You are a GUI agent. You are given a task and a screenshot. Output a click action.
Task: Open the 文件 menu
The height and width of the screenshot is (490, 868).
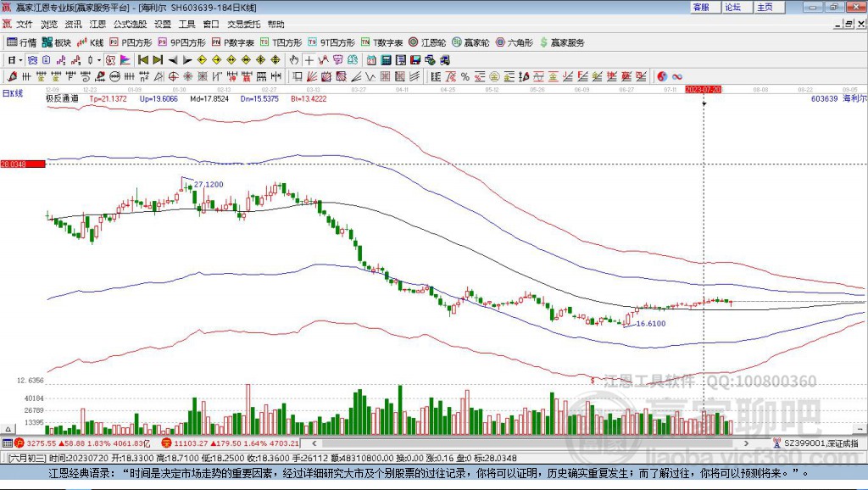pos(24,24)
